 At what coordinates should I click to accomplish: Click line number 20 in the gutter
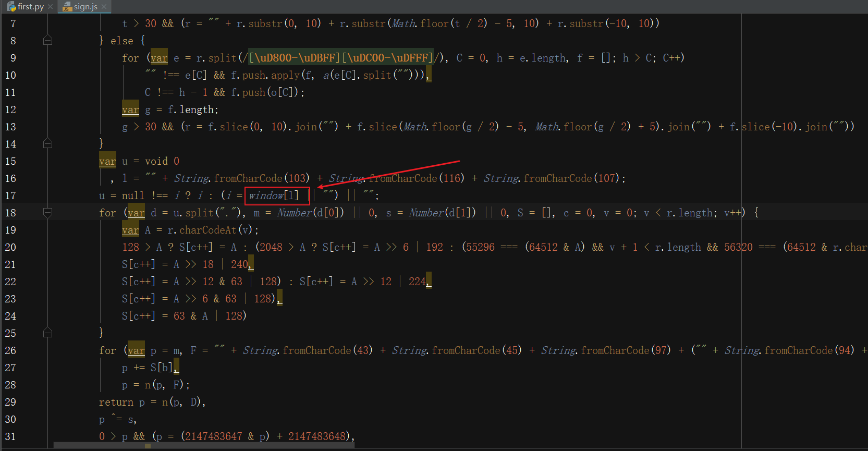[10, 247]
